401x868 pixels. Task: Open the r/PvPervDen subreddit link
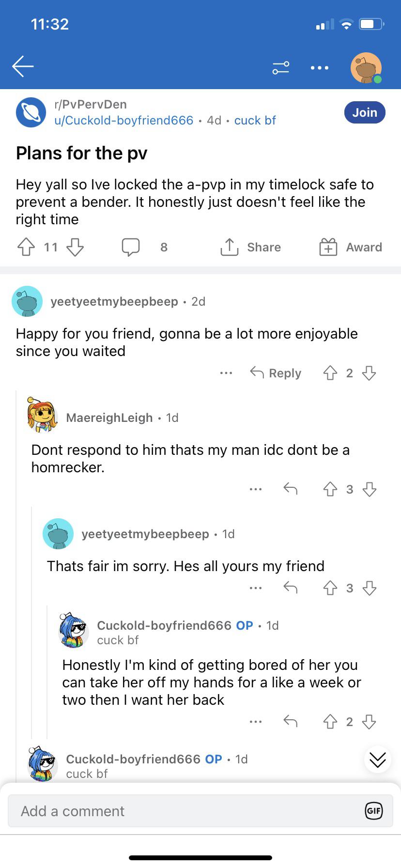[x=91, y=104]
